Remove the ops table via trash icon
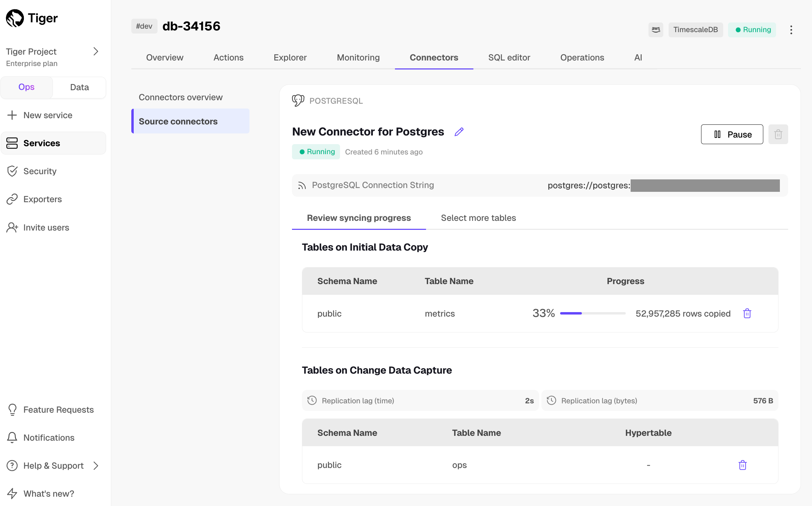This screenshot has width=812, height=506. pyautogui.click(x=743, y=465)
